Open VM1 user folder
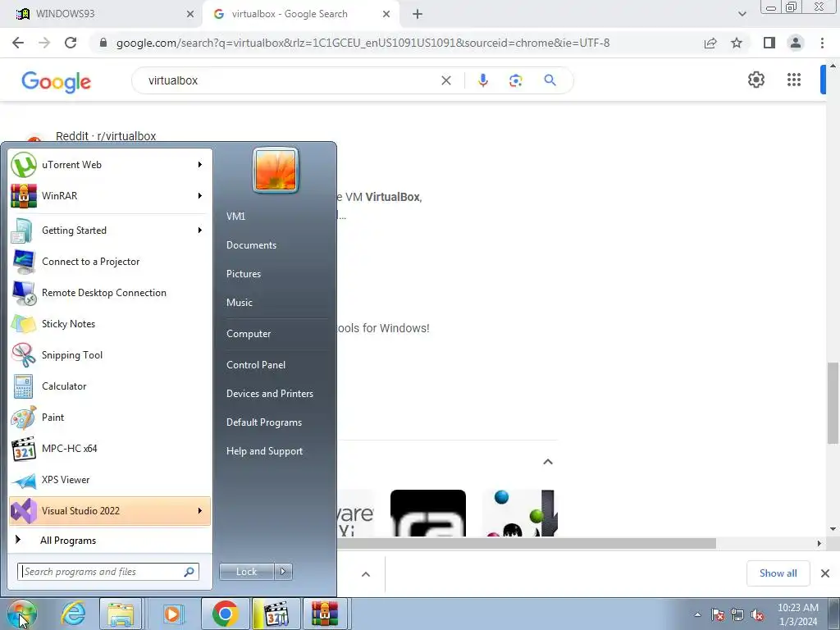This screenshot has width=840, height=630. tap(235, 217)
